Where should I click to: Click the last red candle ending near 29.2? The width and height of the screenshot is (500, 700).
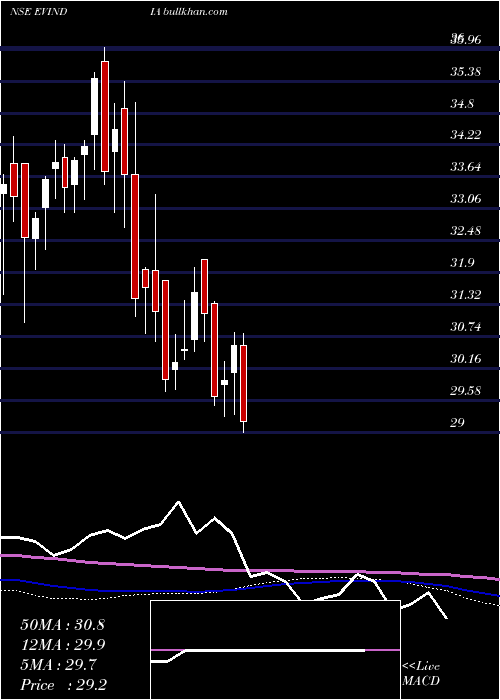243,383
